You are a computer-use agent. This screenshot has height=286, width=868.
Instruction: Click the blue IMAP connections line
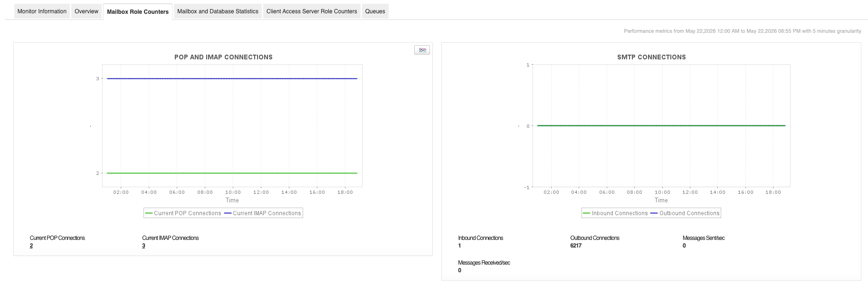(232, 78)
